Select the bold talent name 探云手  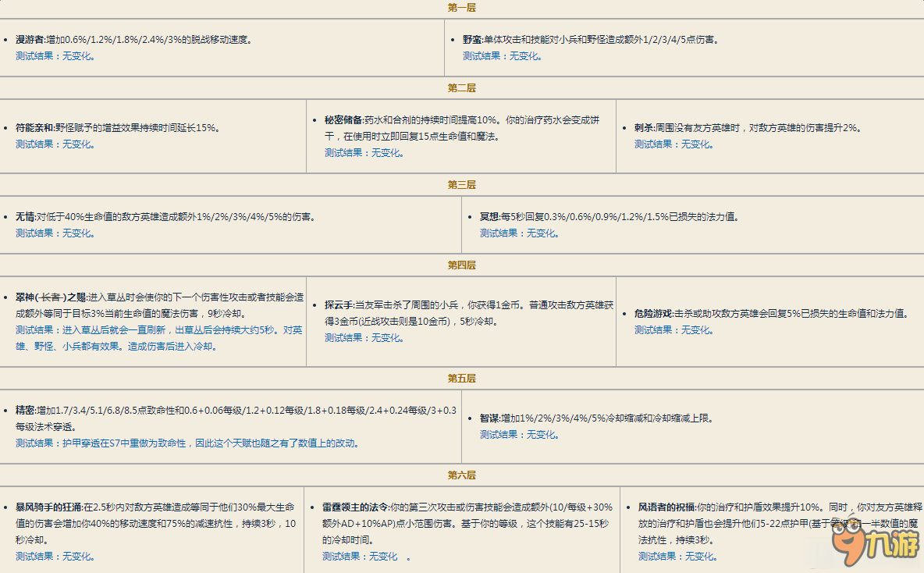pyautogui.click(x=339, y=304)
